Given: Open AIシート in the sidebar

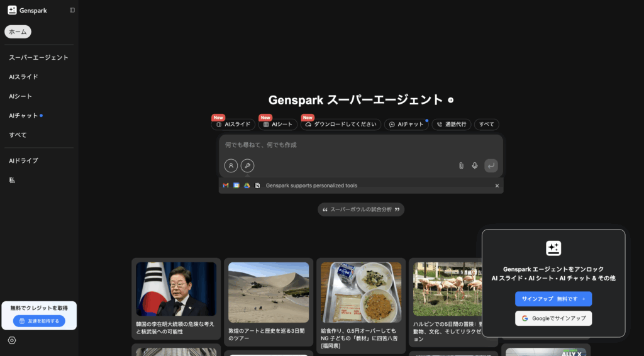Looking at the screenshot, I should [x=21, y=96].
